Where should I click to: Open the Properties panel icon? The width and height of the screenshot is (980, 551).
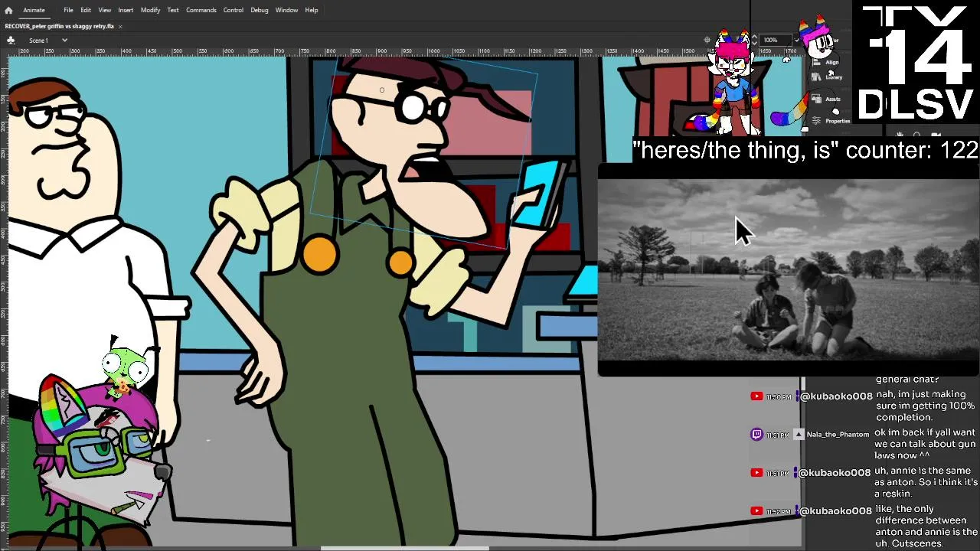[x=816, y=120]
